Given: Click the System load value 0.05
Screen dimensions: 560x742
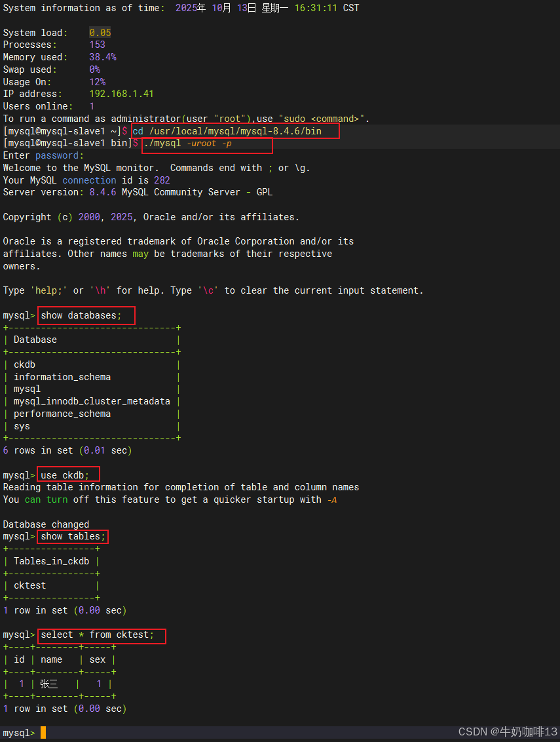Looking at the screenshot, I should coord(100,33).
